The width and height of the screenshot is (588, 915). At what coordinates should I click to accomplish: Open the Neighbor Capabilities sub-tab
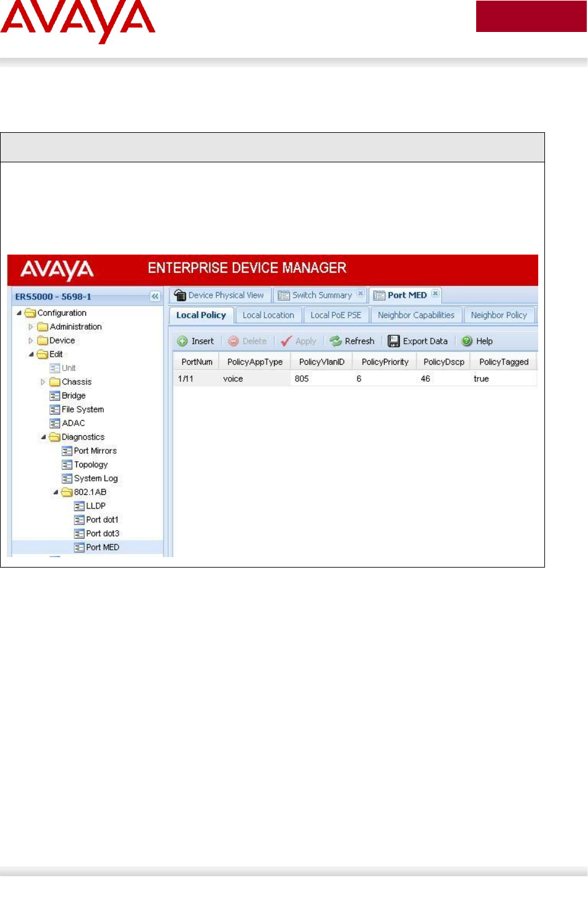(x=416, y=315)
